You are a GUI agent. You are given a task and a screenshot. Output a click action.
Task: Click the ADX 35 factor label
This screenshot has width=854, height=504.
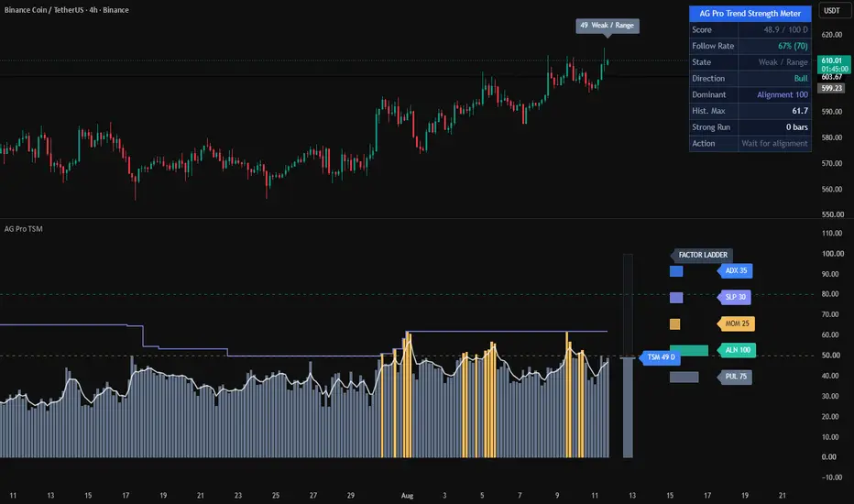point(736,271)
